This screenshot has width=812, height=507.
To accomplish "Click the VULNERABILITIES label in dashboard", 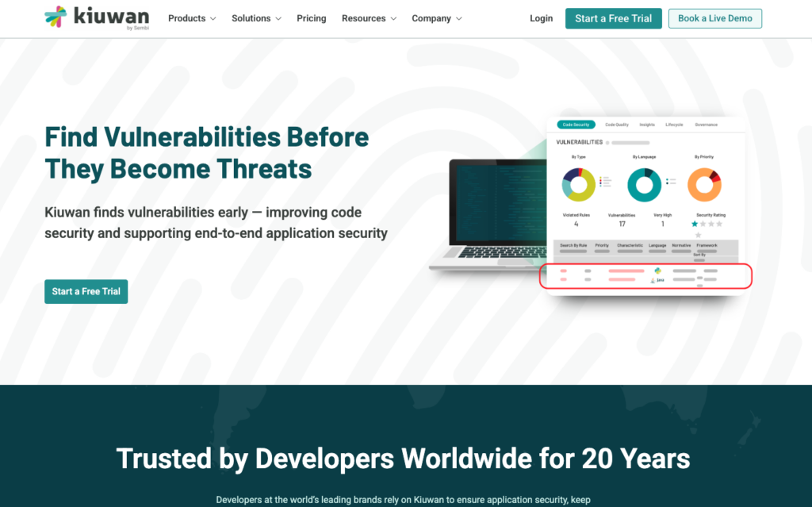I will [x=580, y=142].
